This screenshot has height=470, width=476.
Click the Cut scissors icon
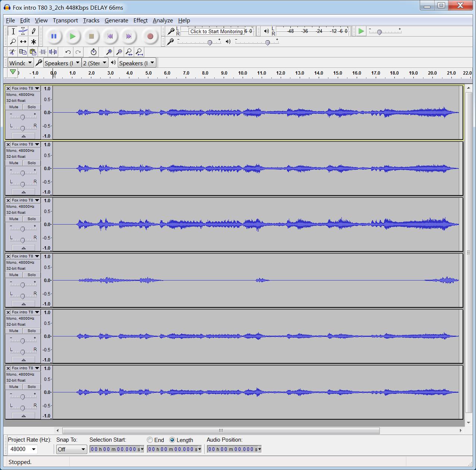pyautogui.click(x=12, y=52)
